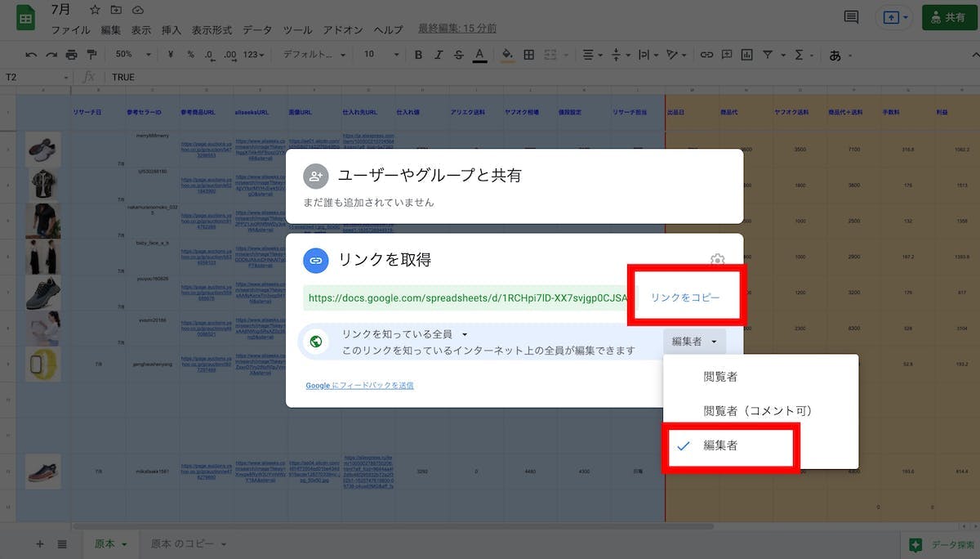This screenshot has height=559, width=980.
Task: Open the 挿入 menu
Action: (171, 29)
